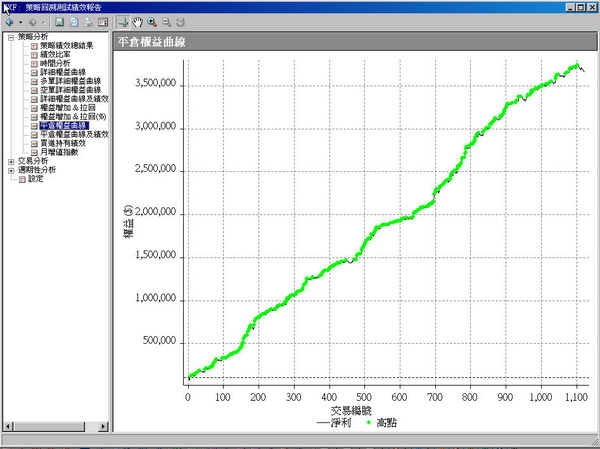Click table icon beside 設定
600x449 pixels.
point(22,179)
